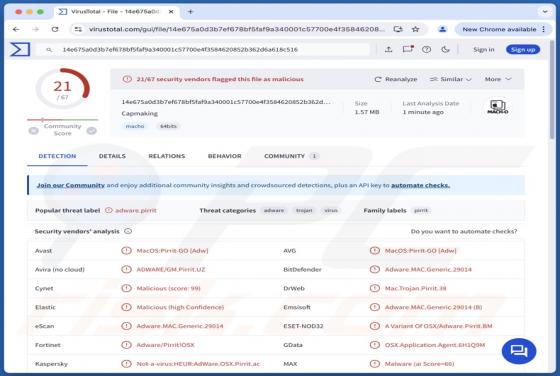This screenshot has width=560, height=376.
Task: Click the 21/67 detection score gauge
Action: coord(62,89)
